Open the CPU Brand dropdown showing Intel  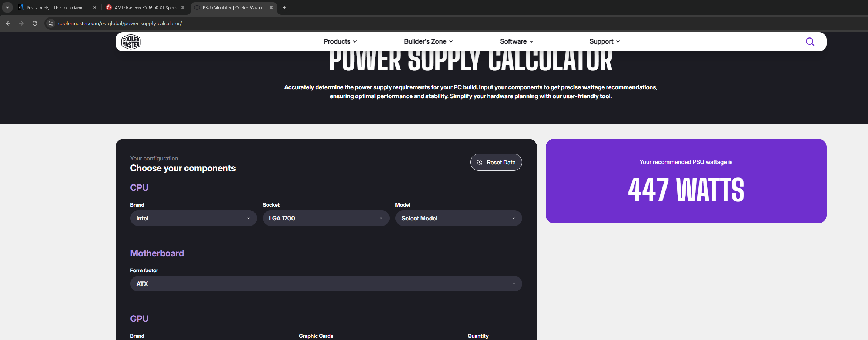[193, 218]
